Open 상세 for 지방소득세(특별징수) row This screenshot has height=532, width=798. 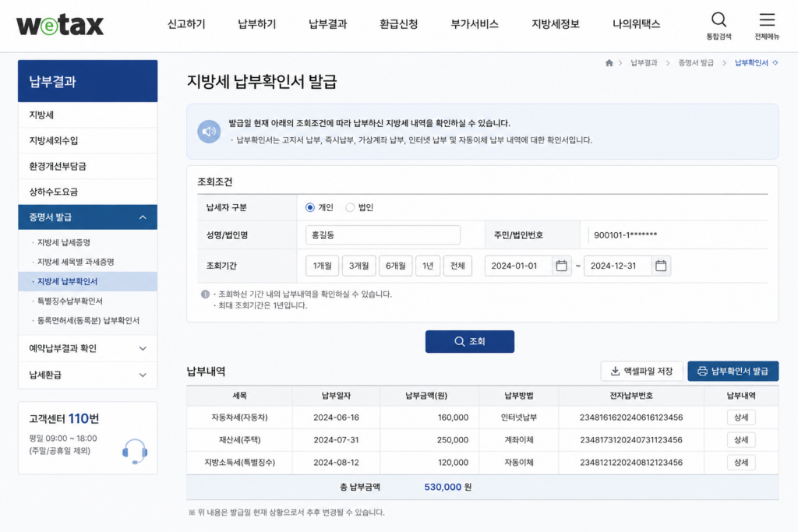[x=741, y=463]
